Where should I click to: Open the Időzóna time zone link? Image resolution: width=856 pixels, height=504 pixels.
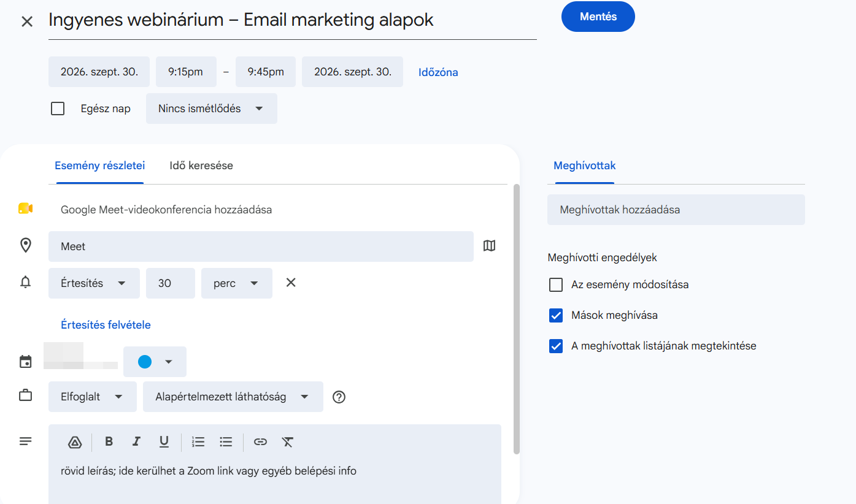tap(438, 72)
